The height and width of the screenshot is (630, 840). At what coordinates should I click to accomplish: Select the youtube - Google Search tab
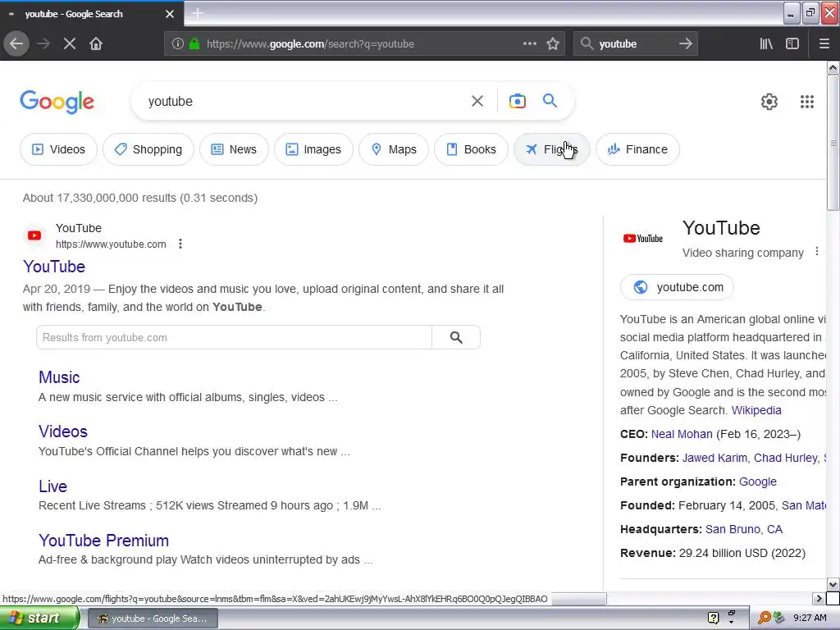91,14
